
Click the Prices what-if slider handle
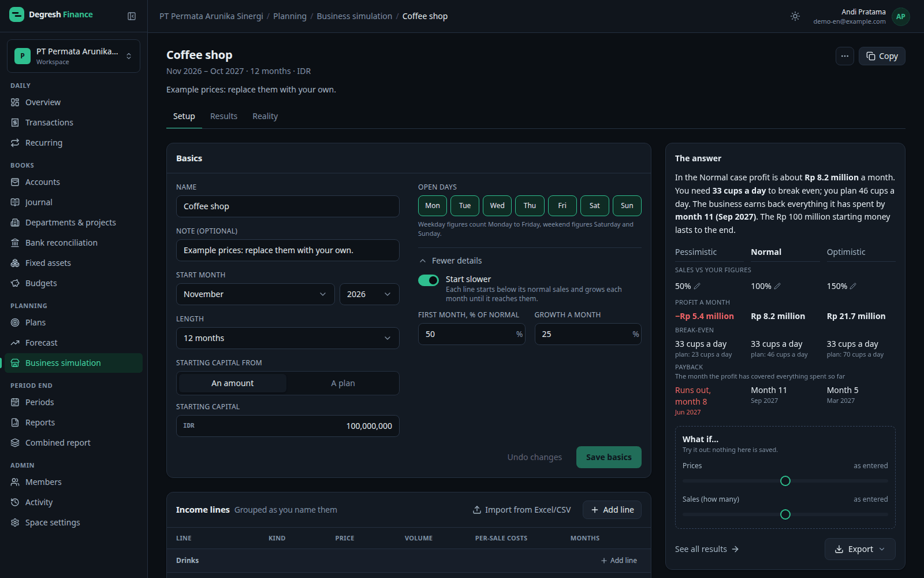pos(785,481)
